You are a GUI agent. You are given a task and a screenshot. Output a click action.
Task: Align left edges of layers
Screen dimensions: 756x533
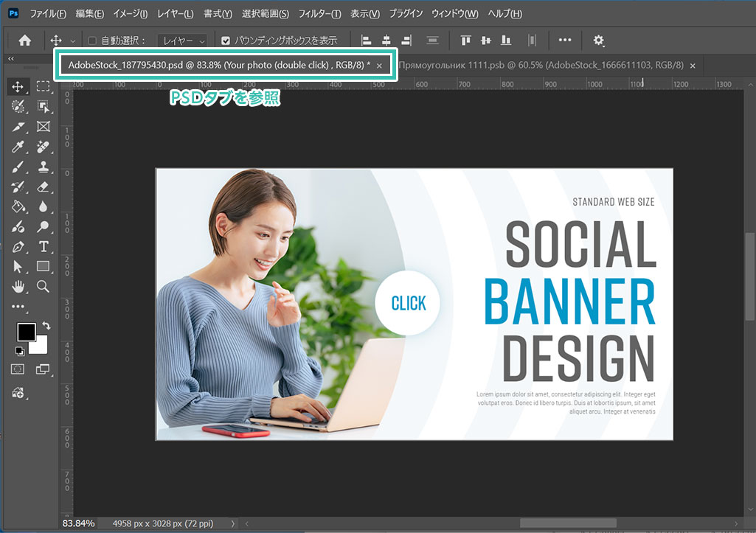(x=367, y=41)
